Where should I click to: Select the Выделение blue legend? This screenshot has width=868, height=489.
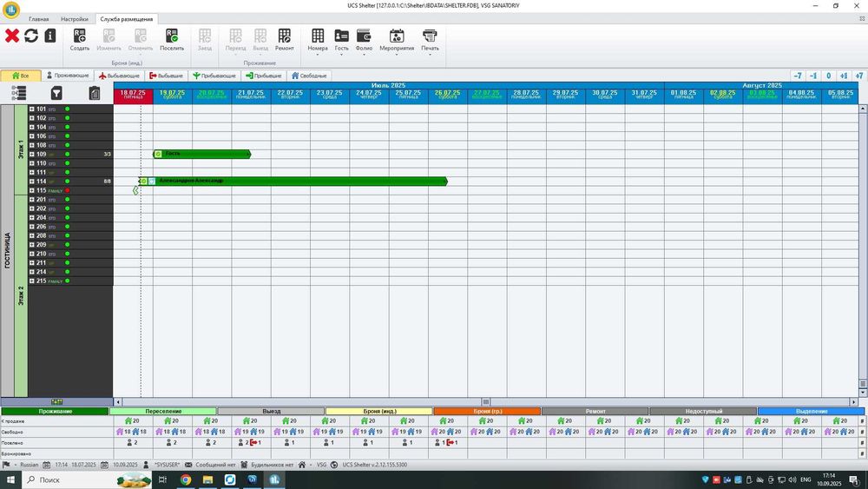[812, 412]
